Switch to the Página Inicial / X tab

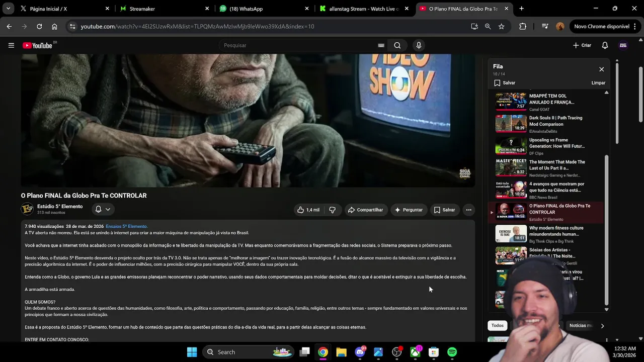click(64, 9)
